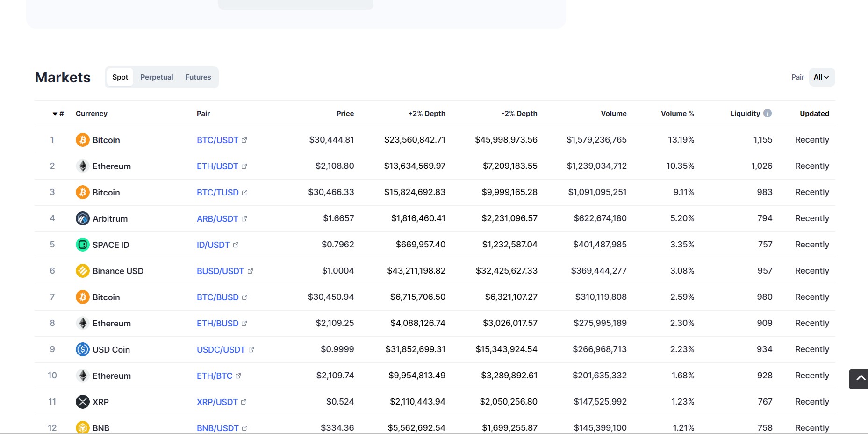Select the $1,579,236,765 volume cell
Image resolution: width=868 pixels, height=434 pixels.
[x=596, y=140]
